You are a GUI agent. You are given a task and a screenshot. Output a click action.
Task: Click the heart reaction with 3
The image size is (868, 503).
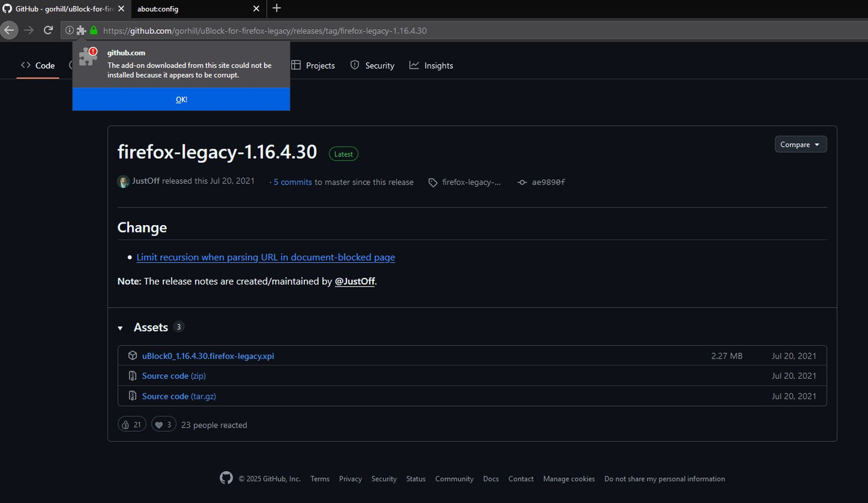point(163,424)
